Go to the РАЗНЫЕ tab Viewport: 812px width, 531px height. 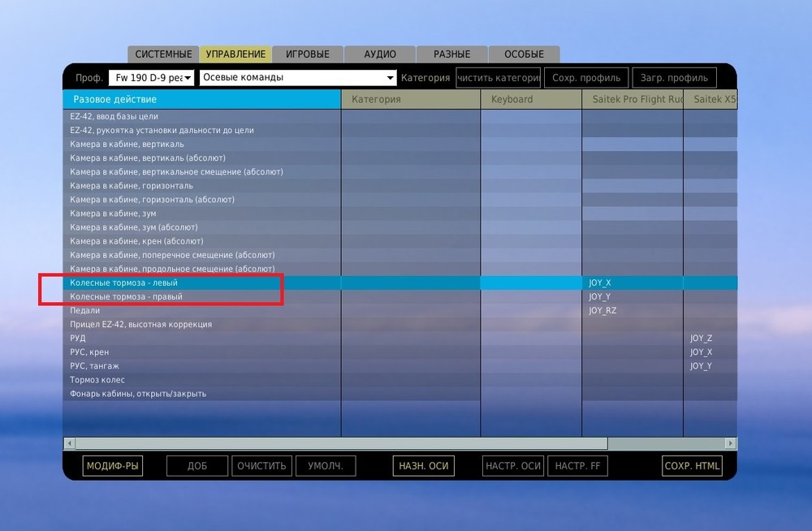(x=452, y=54)
